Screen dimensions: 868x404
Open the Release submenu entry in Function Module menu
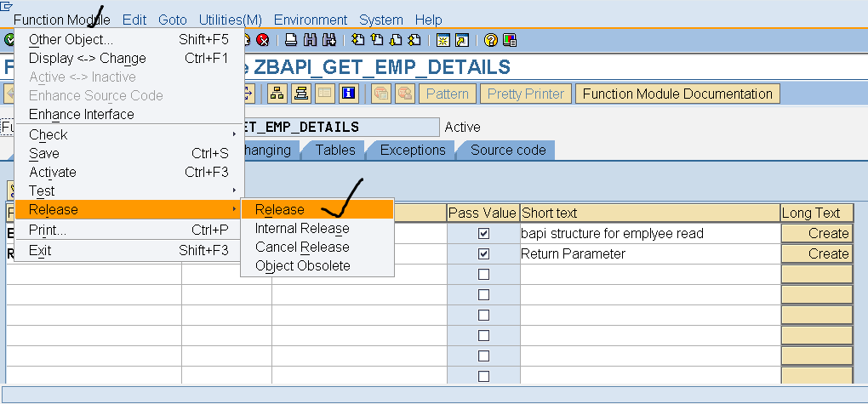[x=128, y=210]
